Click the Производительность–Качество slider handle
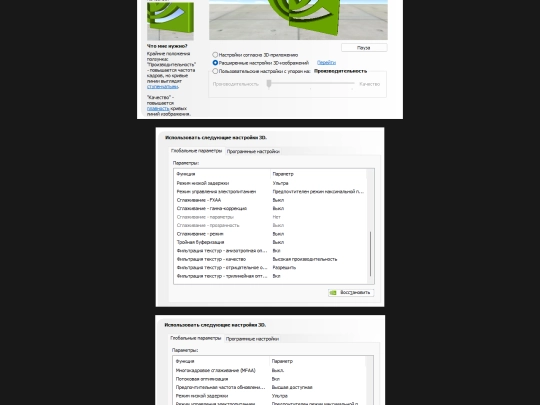Image resolution: width=540 pixels, height=405 pixels. (x=269, y=84)
